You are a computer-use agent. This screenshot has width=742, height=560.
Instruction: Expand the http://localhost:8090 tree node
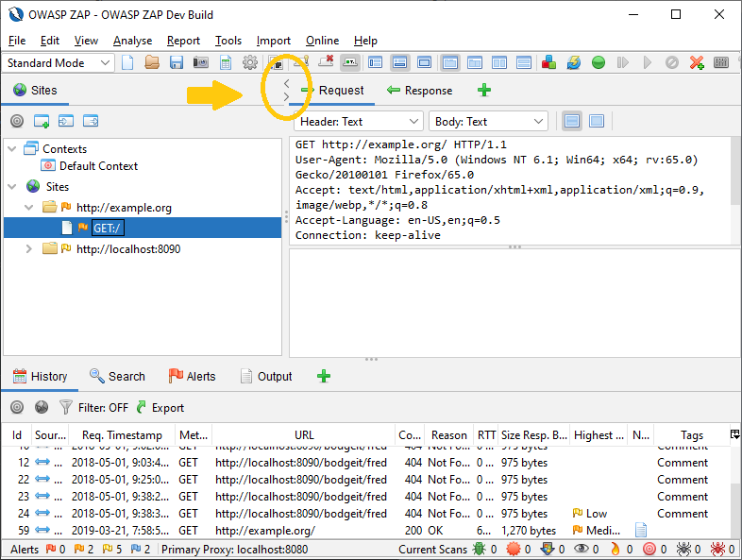[28, 249]
